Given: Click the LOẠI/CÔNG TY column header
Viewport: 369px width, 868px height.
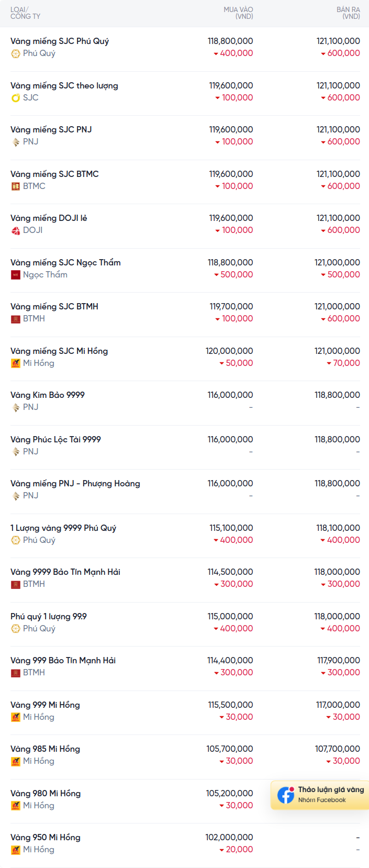Looking at the screenshot, I should pyautogui.click(x=25, y=13).
